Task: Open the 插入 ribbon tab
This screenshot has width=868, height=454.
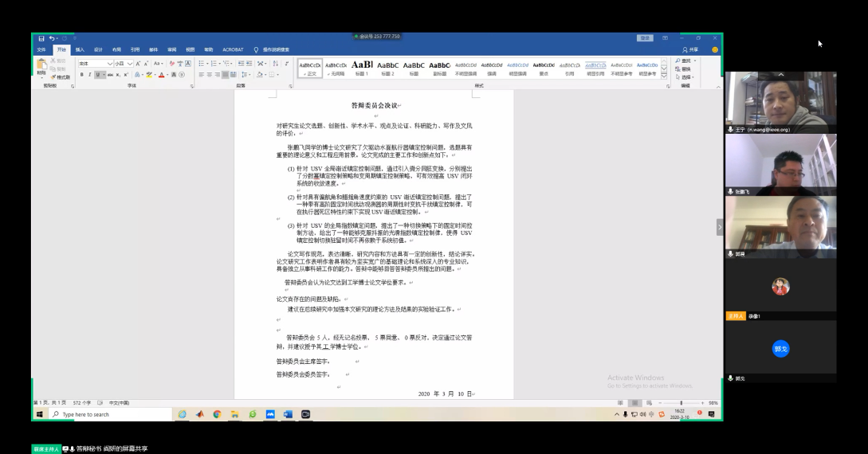Action: [x=80, y=49]
